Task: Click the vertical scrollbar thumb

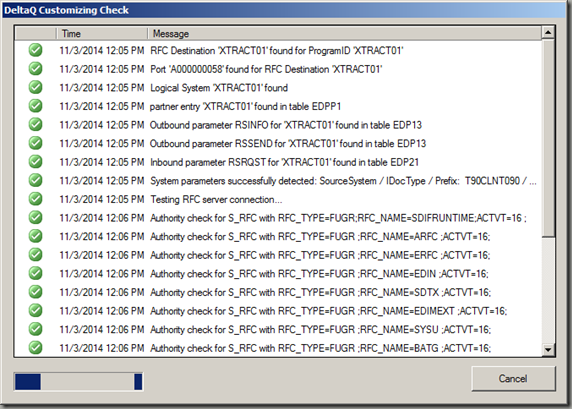Action: [548, 138]
